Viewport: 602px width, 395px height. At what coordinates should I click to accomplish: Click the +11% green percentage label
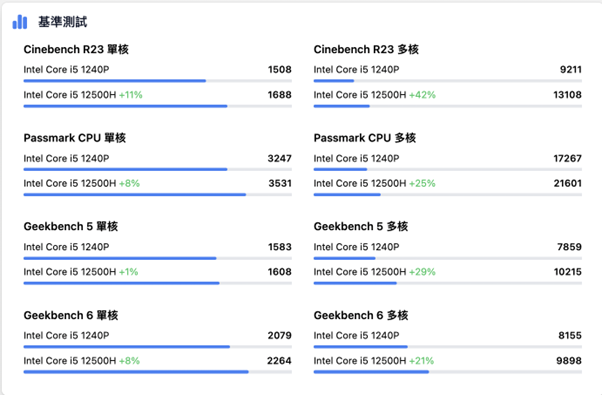pyautogui.click(x=131, y=95)
